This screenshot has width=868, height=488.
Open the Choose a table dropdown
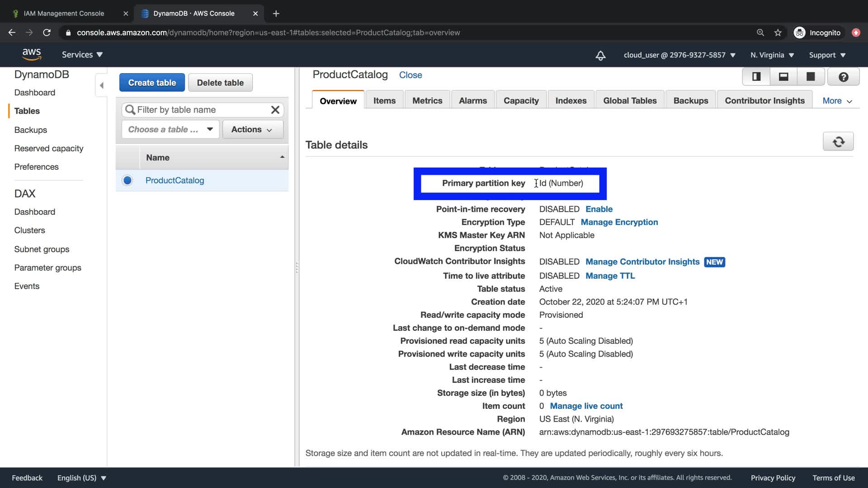170,130
